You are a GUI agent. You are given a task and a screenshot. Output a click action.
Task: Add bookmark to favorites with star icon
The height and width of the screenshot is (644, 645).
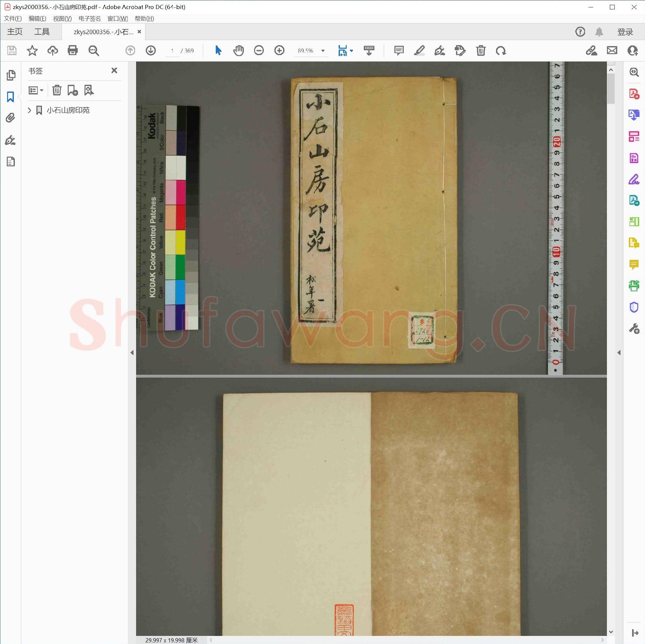click(32, 51)
